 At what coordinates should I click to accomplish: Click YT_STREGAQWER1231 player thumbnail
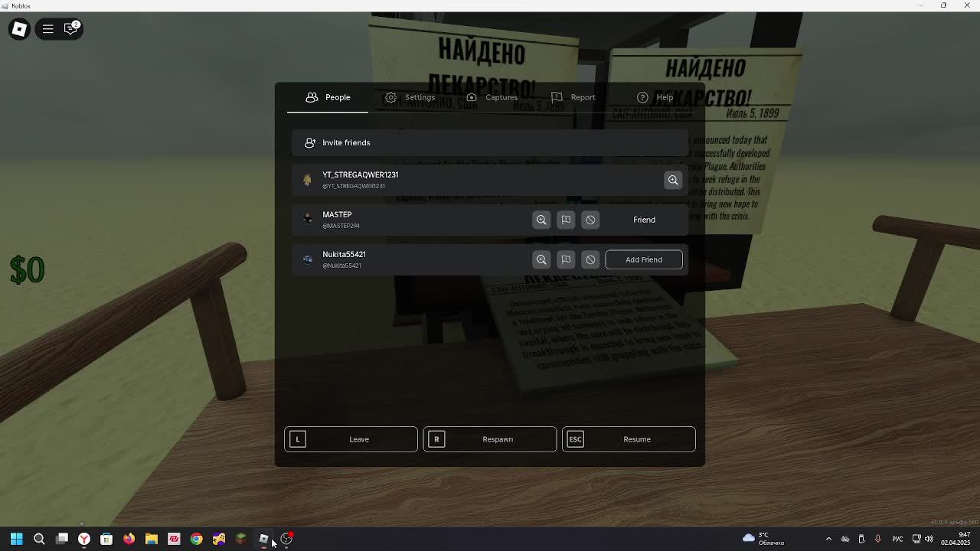(307, 180)
